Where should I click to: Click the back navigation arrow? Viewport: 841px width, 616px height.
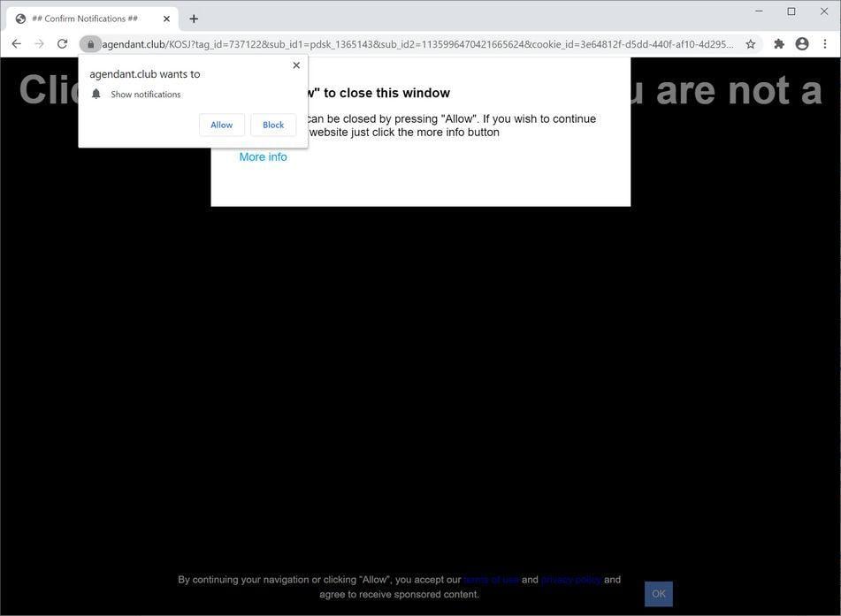click(16, 42)
